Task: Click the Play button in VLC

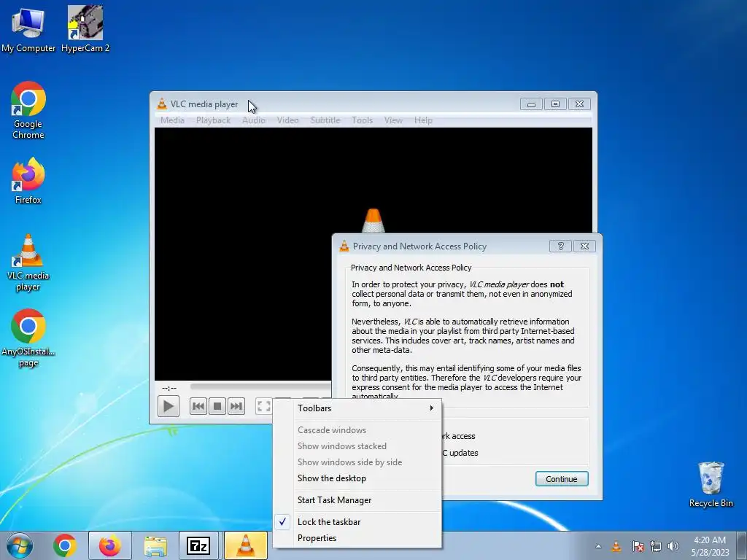Action: coord(169,406)
